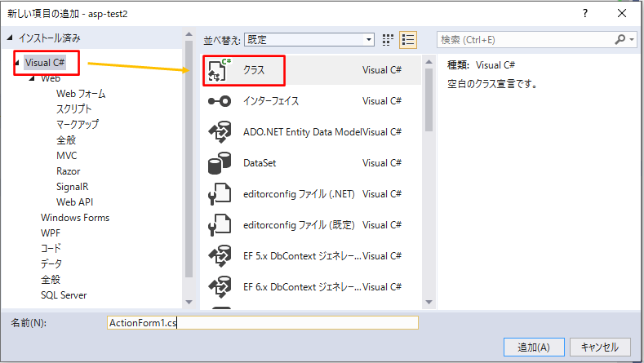Click the search magnifier icon
644x363 pixels.
620,39
